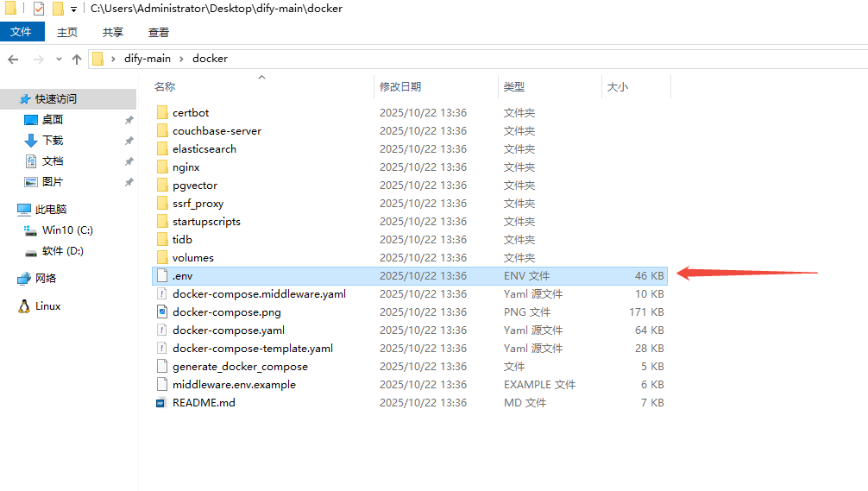This screenshot has width=868, height=491.
Task: Go up one folder level with the up arrow
Action: pos(77,59)
